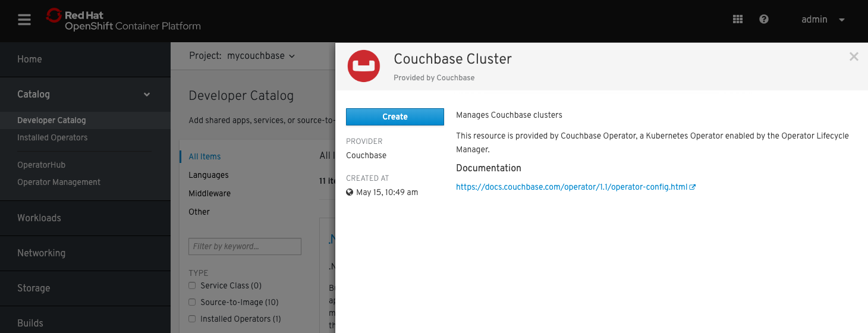Expand the Workloads navigation section
Image resolution: width=868 pixels, height=333 pixels.
coord(85,218)
